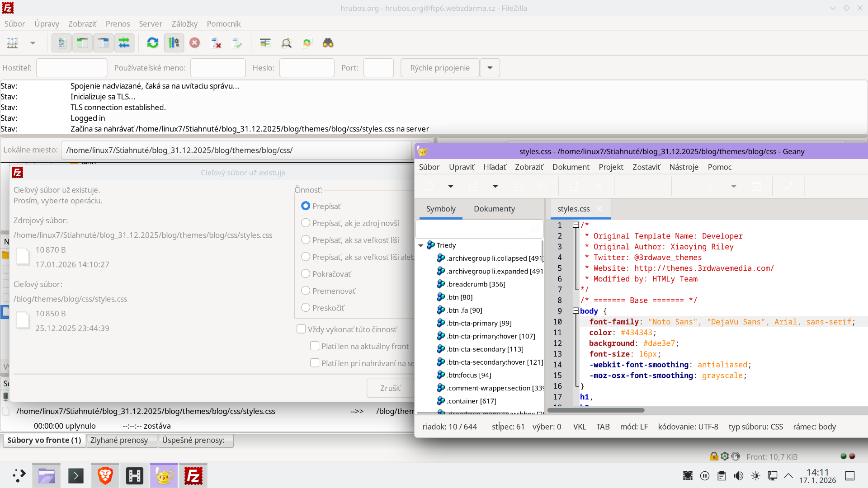Switch to the Dokumenty sidebar tab
This screenshot has width=868, height=488.
494,209
